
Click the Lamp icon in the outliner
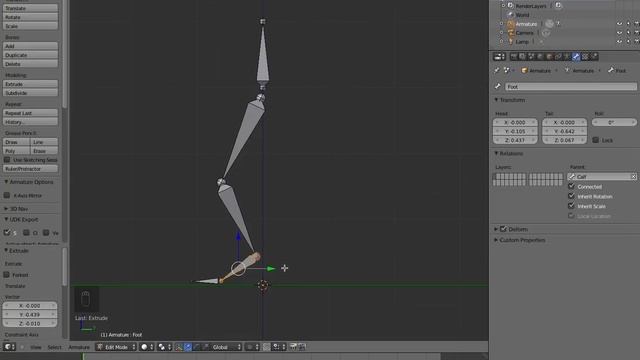pyautogui.click(x=511, y=42)
